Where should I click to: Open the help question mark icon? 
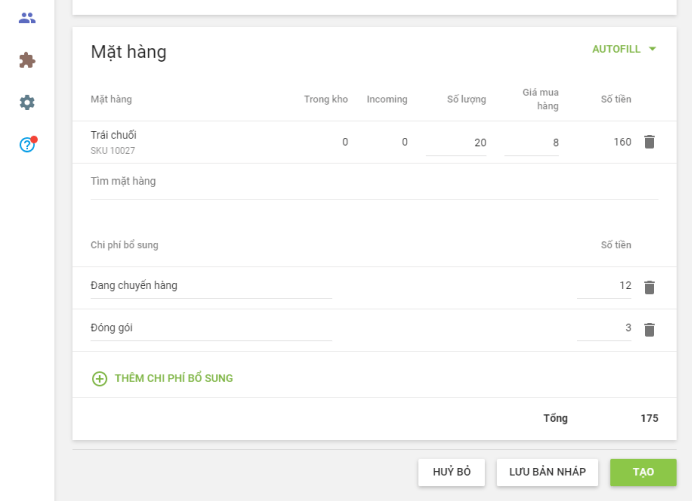point(27,145)
